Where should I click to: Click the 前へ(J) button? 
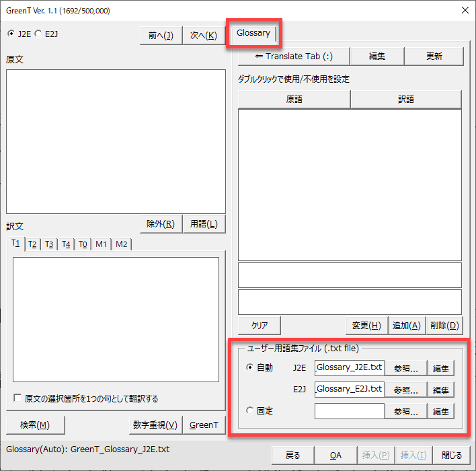point(160,36)
